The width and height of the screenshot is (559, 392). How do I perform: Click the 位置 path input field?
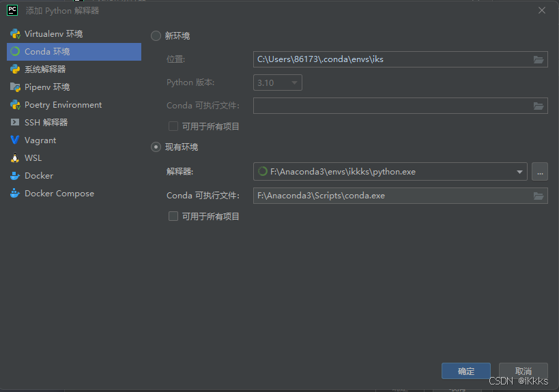401,59
